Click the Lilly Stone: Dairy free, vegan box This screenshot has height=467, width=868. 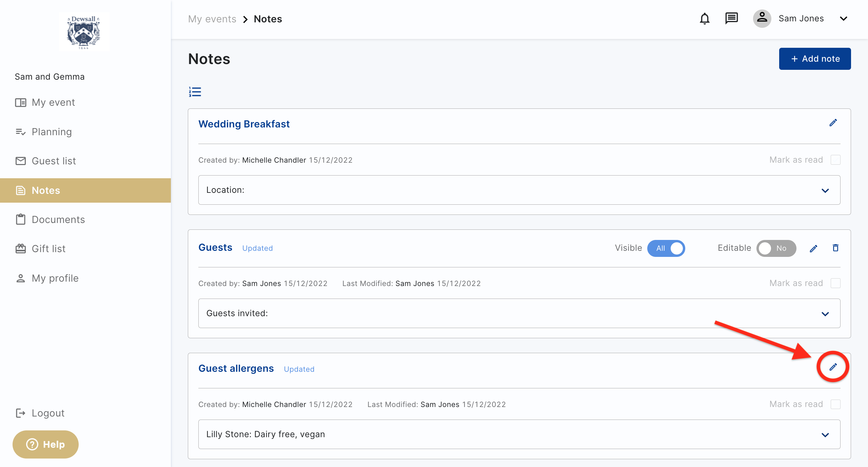click(519, 434)
